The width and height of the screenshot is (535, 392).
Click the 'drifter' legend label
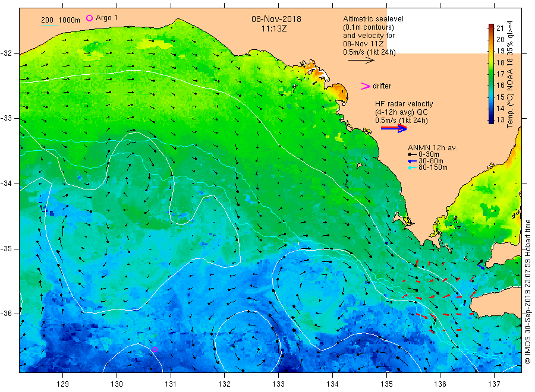(x=382, y=86)
